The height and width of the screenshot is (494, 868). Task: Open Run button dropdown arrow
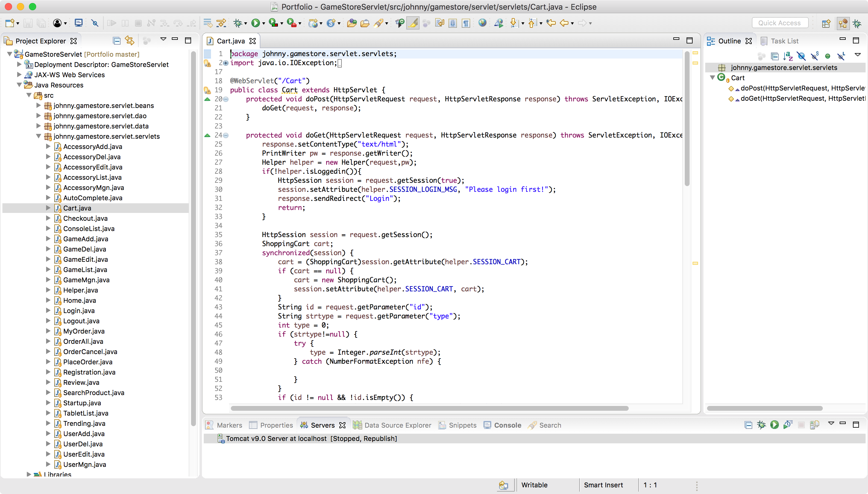click(x=263, y=24)
